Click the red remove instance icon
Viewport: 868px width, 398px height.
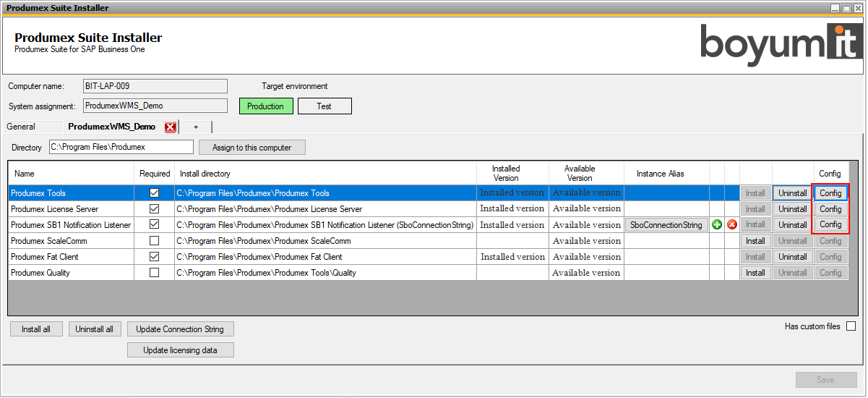tap(732, 225)
